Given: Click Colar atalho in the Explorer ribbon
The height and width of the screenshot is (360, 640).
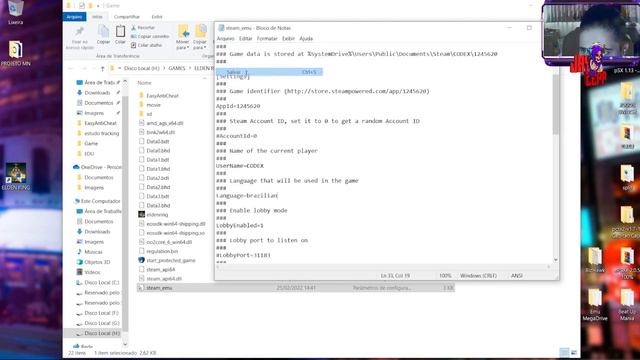Looking at the screenshot, I should click(x=147, y=45).
